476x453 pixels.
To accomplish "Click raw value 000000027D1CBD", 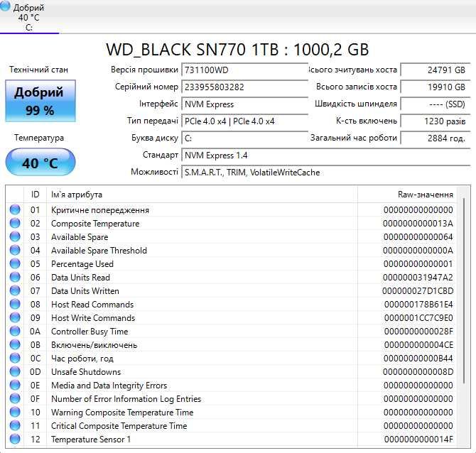I will [x=418, y=291].
